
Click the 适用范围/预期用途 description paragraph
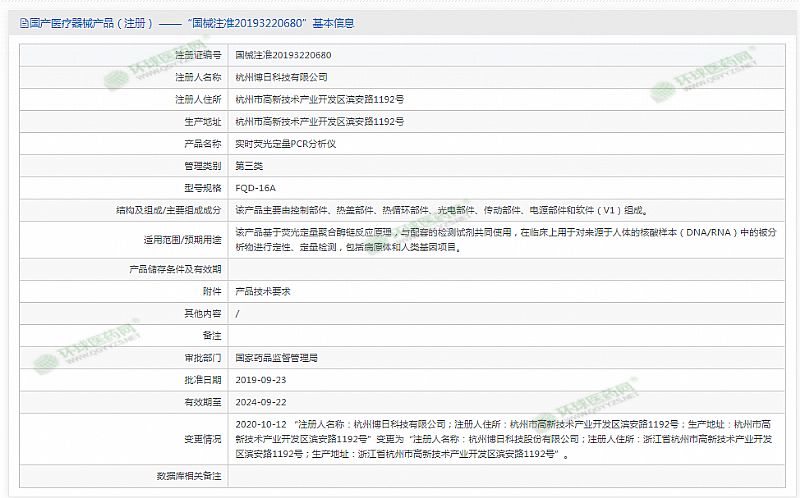tap(505, 239)
